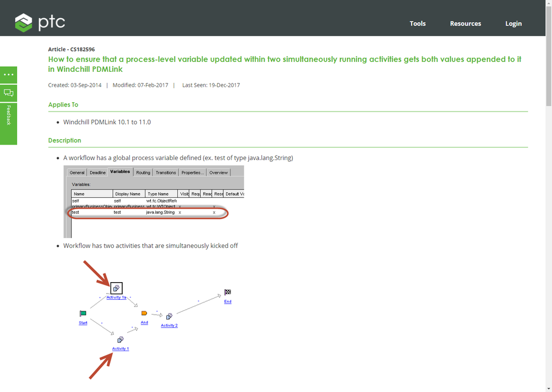Click the scrollbar up arrow
The width and height of the screenshot is (552, 392).
coord(549,3)
